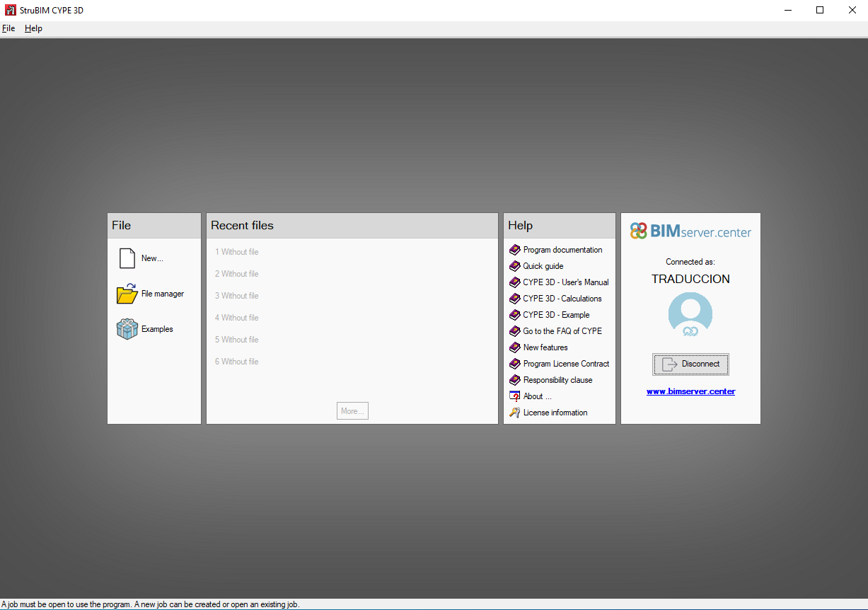The width and height of the screenshot is (868, 610).
Task: Open the Quick guide link
Action: pos(543,266)
